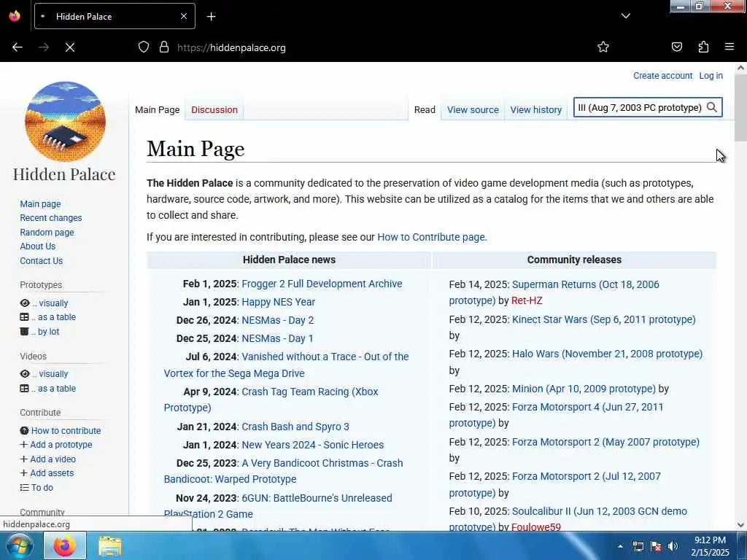Select the Read tab
This screenshot has width=747, height=560.
425,110
